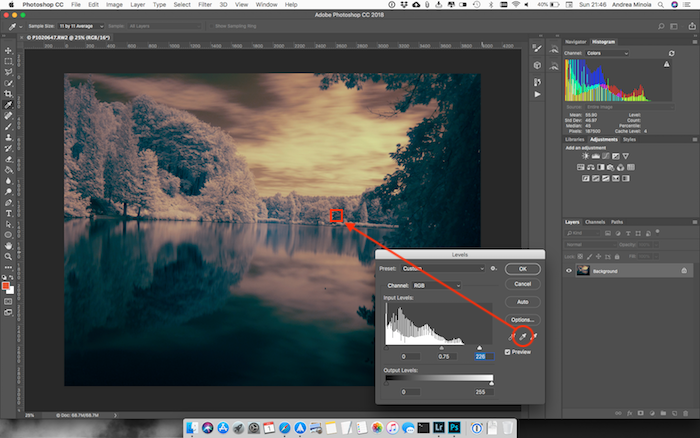Open the Levels Preset dropdown

point(443,268)
